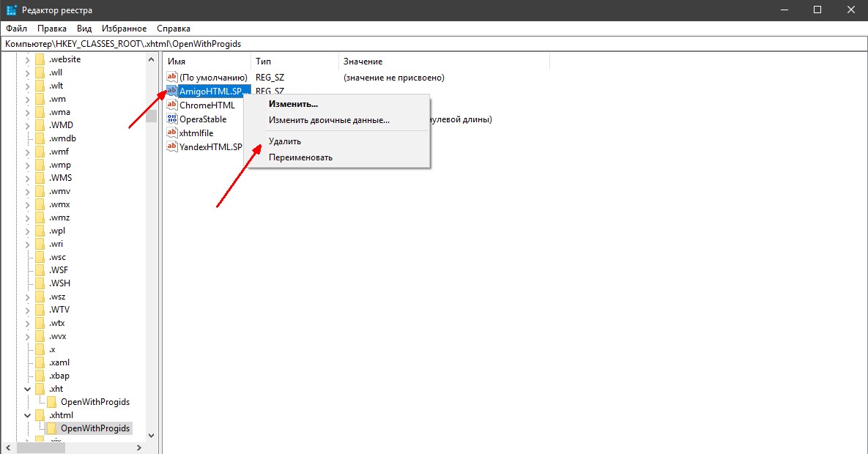Screen dimensions: 868x454
Task: Click the (По умолчанию) value icon
Action: click(x=171, y=77)
